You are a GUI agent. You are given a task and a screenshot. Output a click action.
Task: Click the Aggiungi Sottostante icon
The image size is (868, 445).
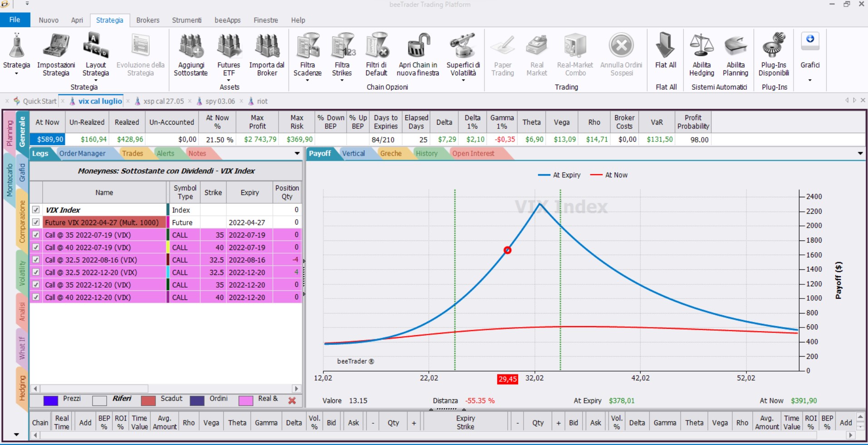191,45
